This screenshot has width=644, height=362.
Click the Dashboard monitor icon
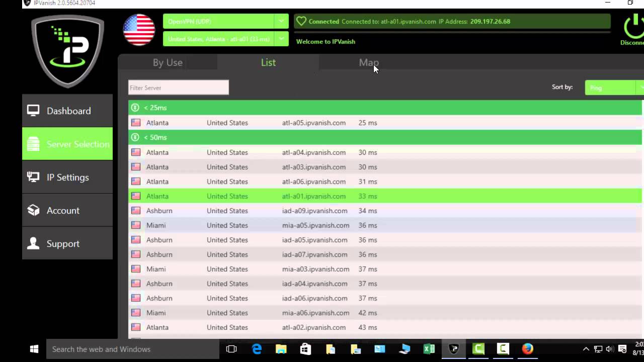[x=33, y=111]
